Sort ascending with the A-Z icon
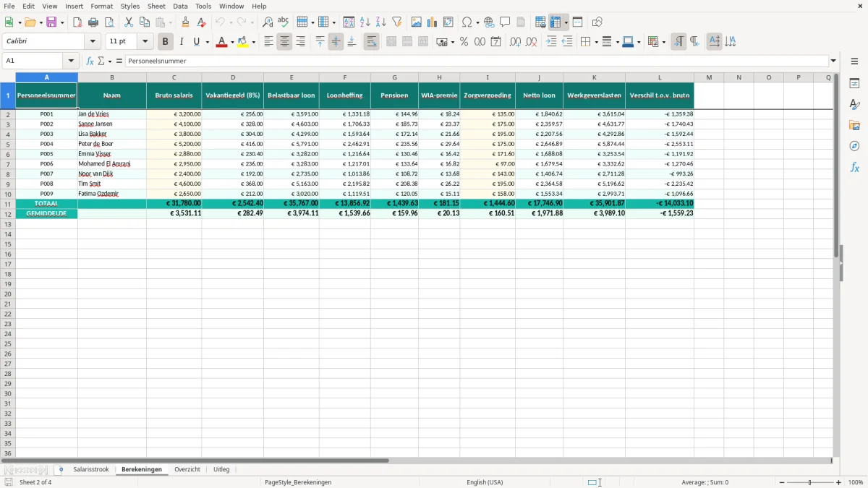This screenshot has width=868, height=488. point(365,22)
